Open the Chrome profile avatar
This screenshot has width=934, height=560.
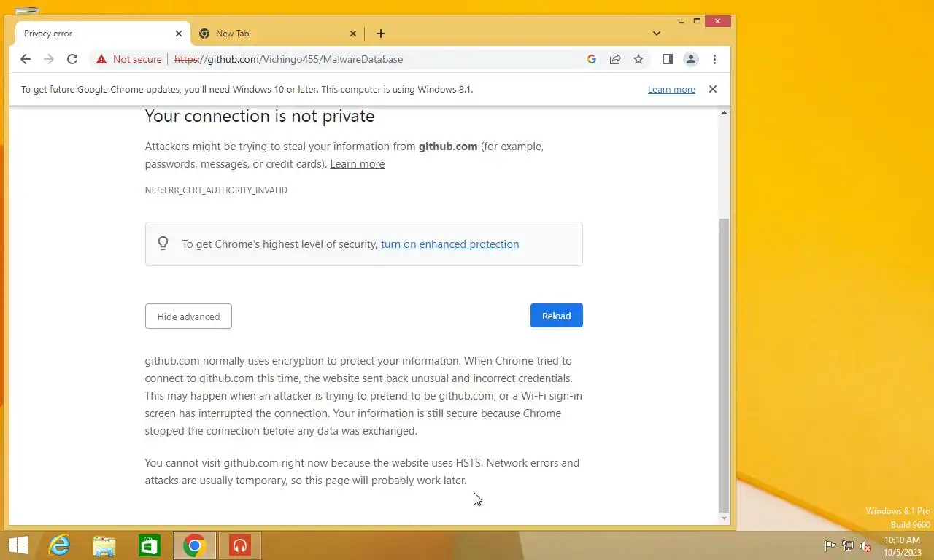click(691, 59)
